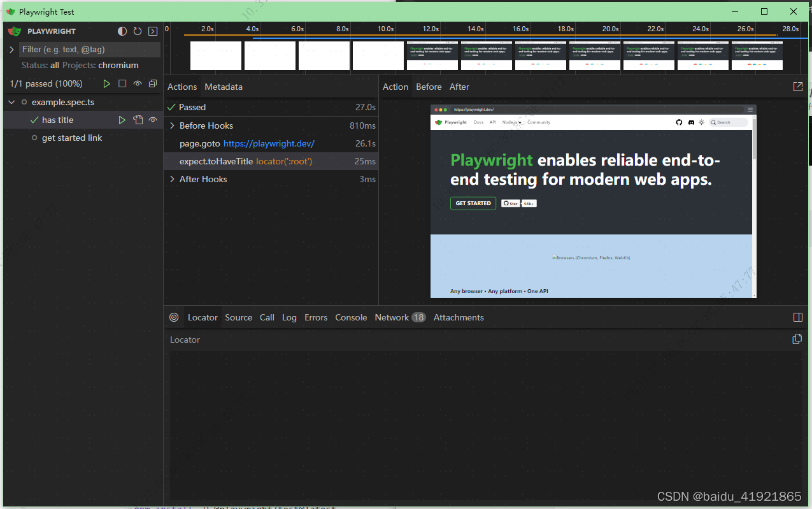This screenshot has height=509, width=812.
Task: Click the Passed status row
Action: tap(271, 107)
